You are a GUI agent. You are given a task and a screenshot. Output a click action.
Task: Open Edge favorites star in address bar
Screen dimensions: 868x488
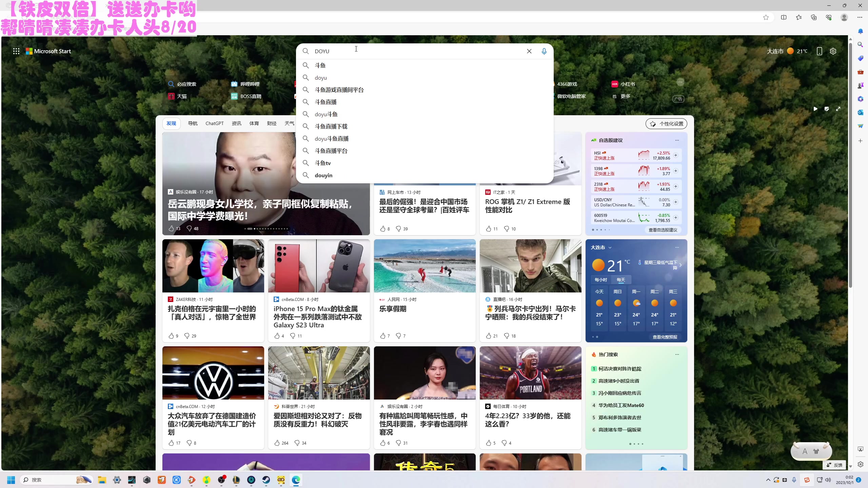[766, 17]
